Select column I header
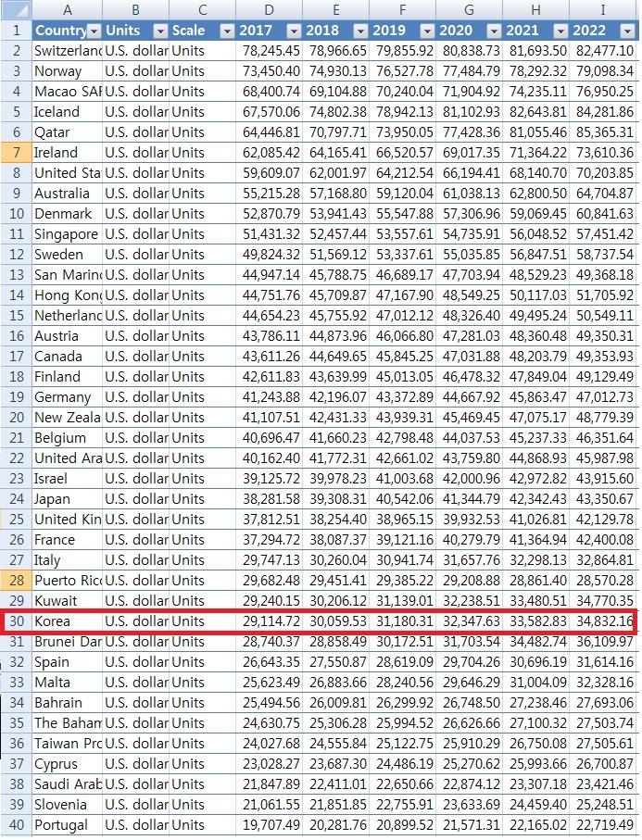 coord(603,9)
